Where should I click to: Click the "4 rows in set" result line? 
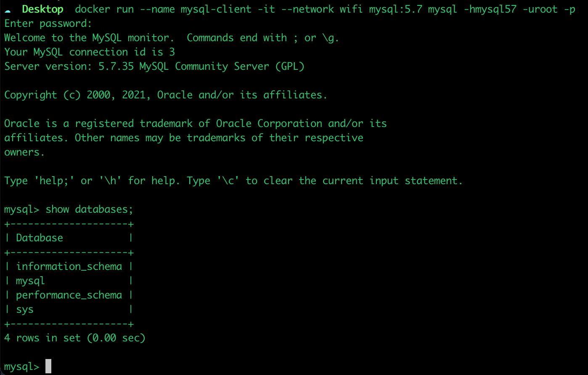[74, 338]
